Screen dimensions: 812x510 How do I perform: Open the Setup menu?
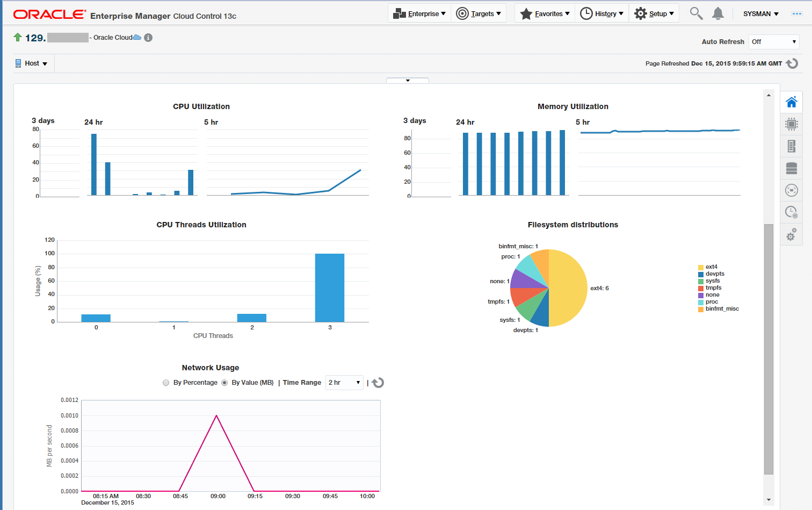tap(654, 13)
